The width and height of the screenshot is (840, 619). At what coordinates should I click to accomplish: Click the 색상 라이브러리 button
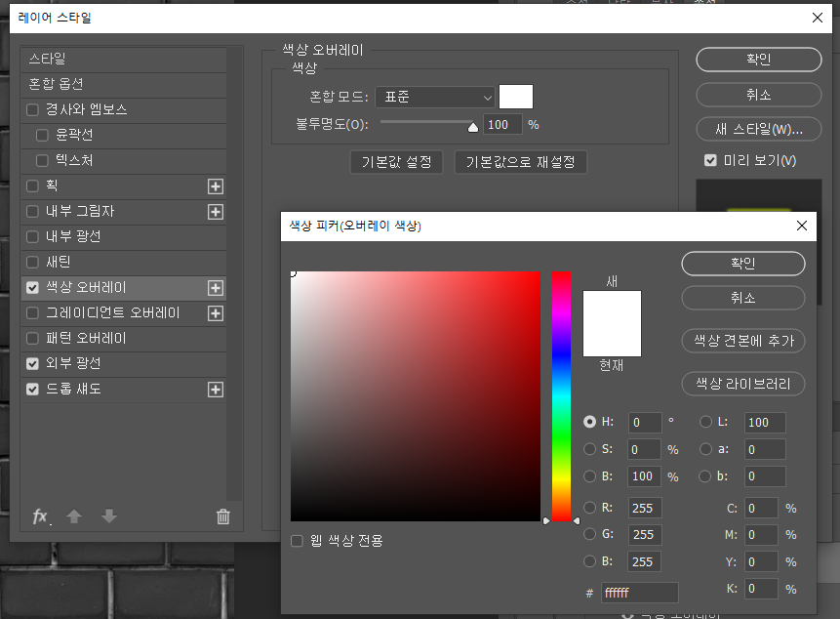click(742, 384)
